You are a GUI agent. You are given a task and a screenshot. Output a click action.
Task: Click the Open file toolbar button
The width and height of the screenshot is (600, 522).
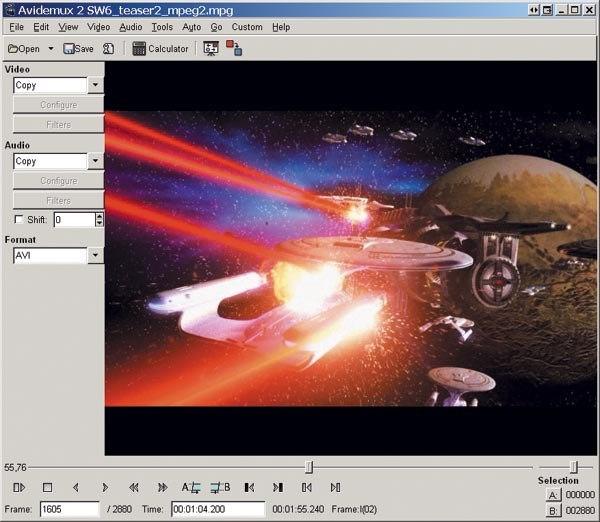tap(24, 49)
